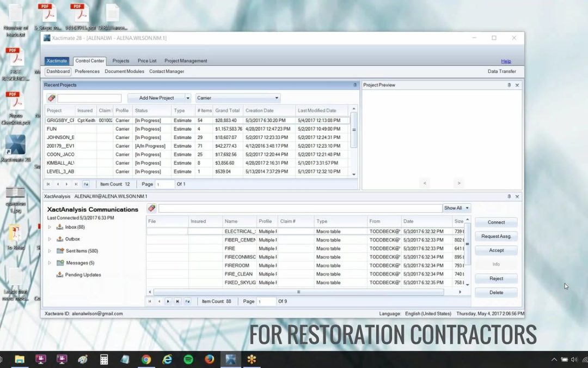Go to next page in XactAnalysis pager
588x368 pixels.
(168, 301)
